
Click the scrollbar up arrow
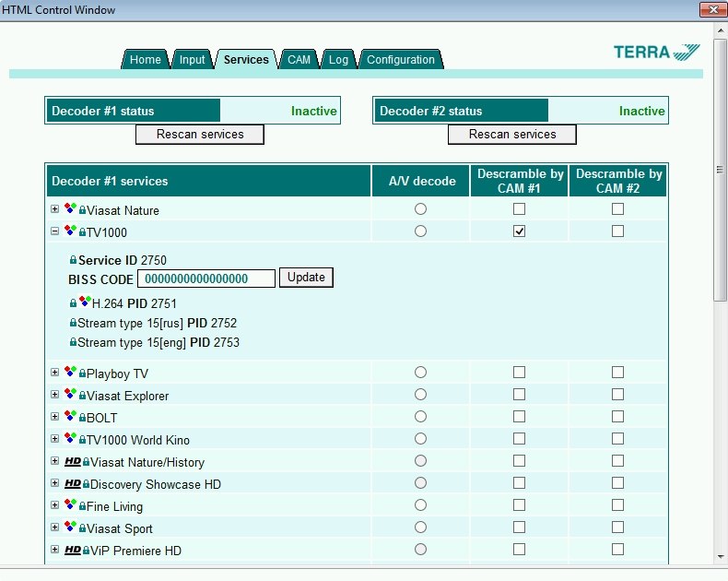[721, 31]
